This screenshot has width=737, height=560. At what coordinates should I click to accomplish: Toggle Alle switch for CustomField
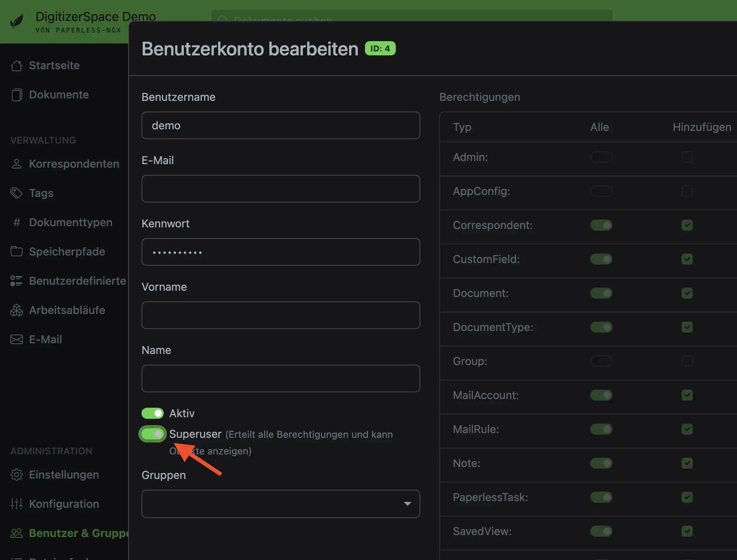point(601,259)
